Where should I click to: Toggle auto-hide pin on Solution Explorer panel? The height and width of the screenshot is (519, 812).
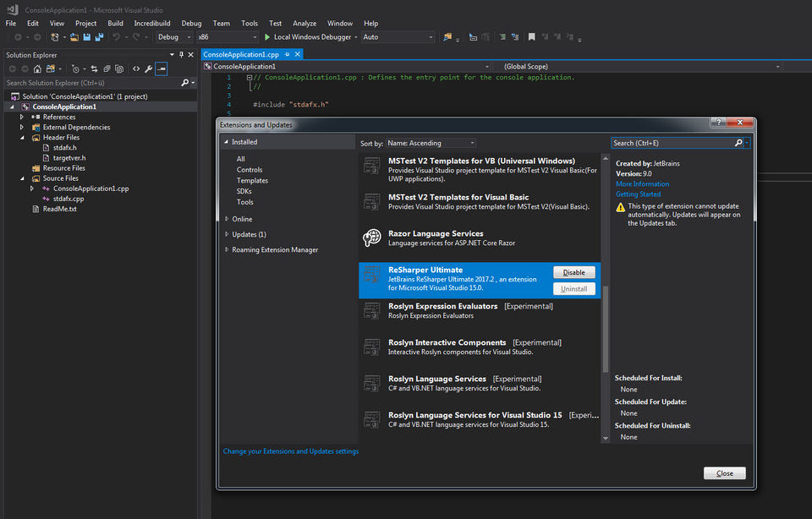pyautogui.click(x=181, y=55)
